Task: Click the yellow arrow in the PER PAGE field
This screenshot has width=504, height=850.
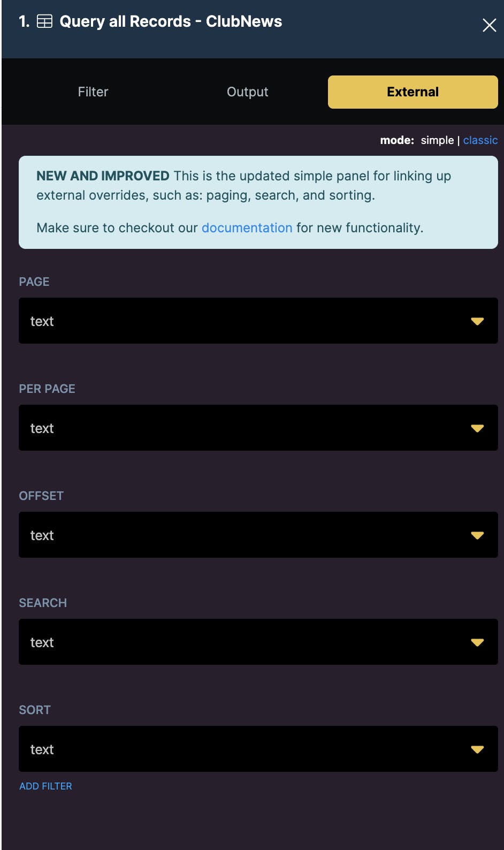Action: click(477, 428)
